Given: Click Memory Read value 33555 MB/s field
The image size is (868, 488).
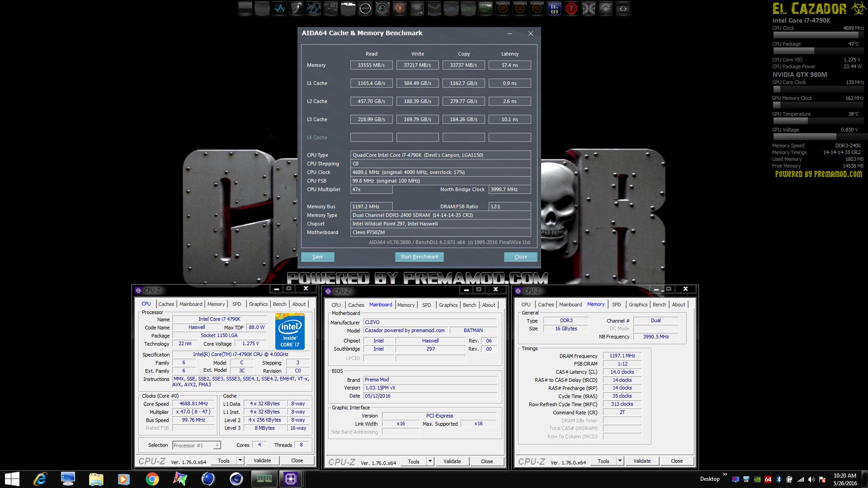Looking at the screenshot, I should tap(371, 65).
